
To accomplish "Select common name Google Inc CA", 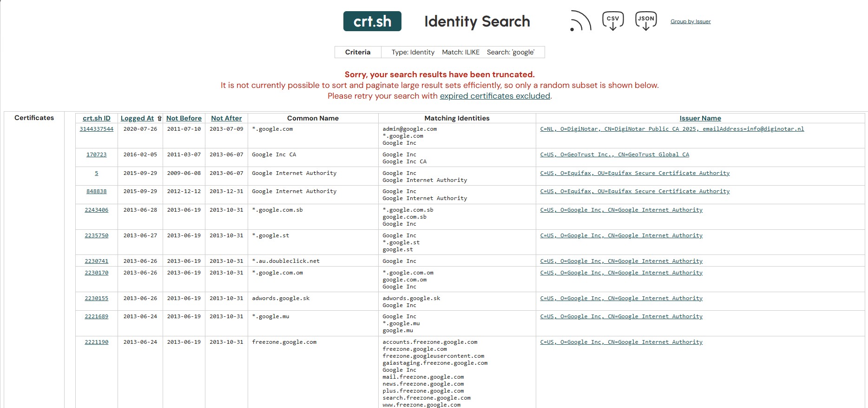I will (274, 154).
